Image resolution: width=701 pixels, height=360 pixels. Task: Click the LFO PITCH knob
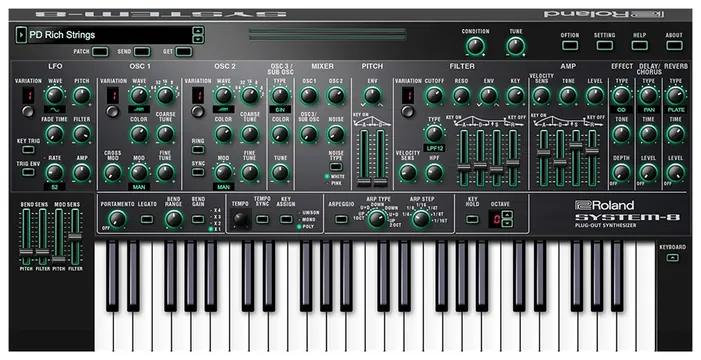tap(82, 95)
